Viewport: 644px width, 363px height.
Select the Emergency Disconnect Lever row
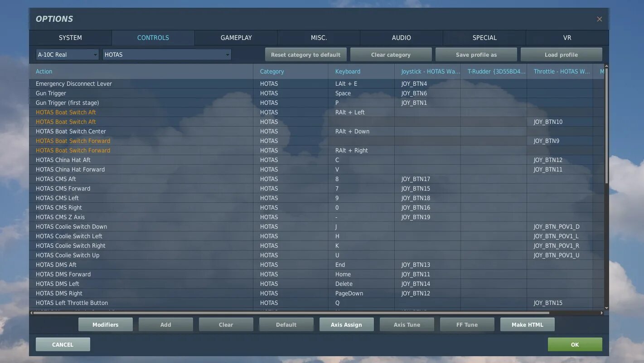[317, 83]
